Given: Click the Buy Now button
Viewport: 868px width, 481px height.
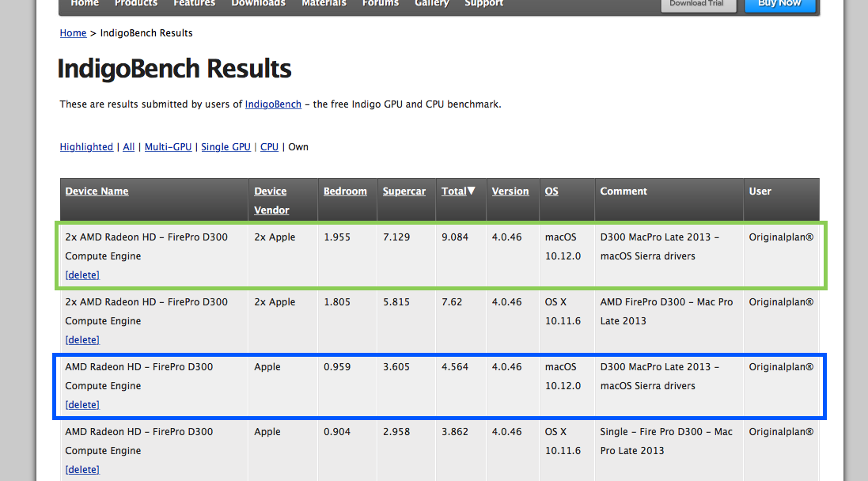Looking at the screenshot, I should click(x=779, y=5).
